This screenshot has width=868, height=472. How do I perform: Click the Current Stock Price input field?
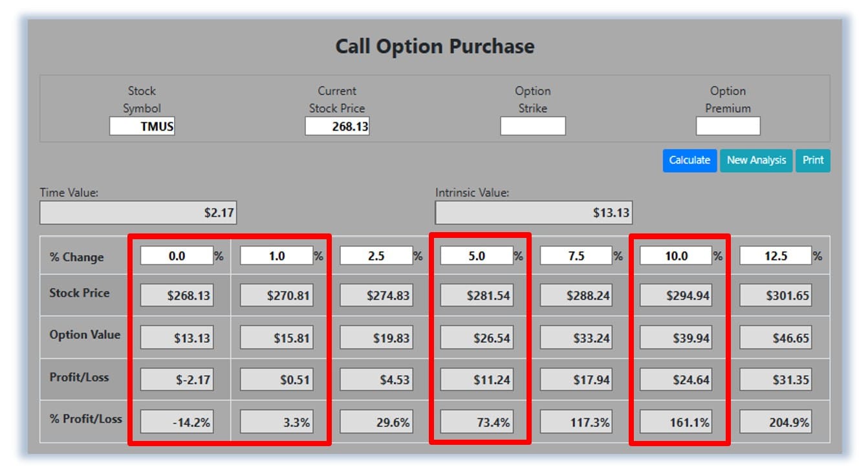point(337,126)
